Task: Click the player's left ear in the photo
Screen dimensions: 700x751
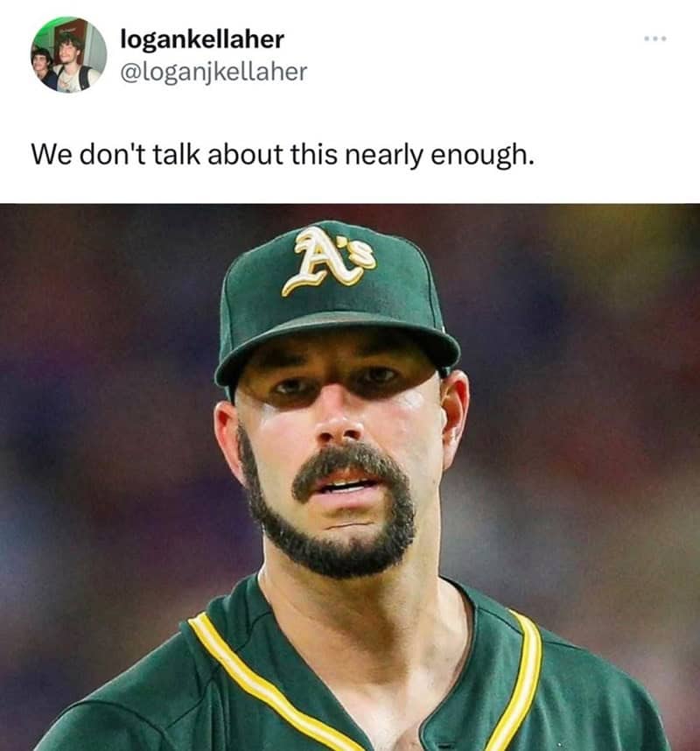Action: pos(455,418)
